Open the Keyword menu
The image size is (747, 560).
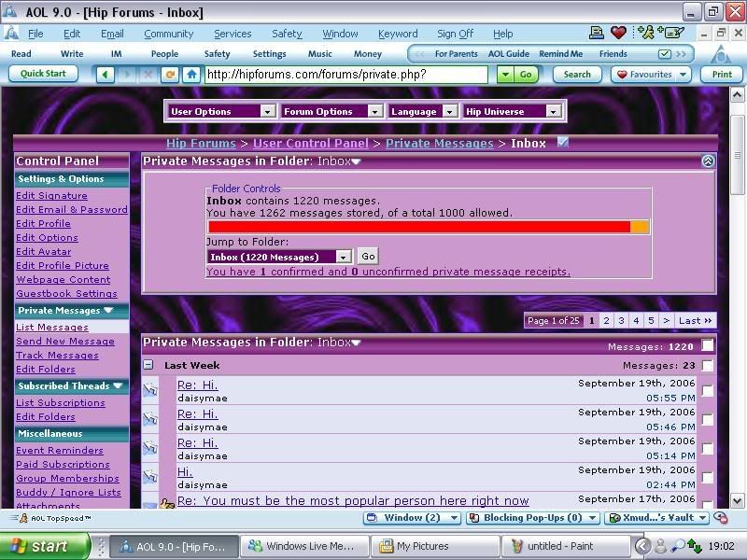pyautogui.click(x=397, y=34)
